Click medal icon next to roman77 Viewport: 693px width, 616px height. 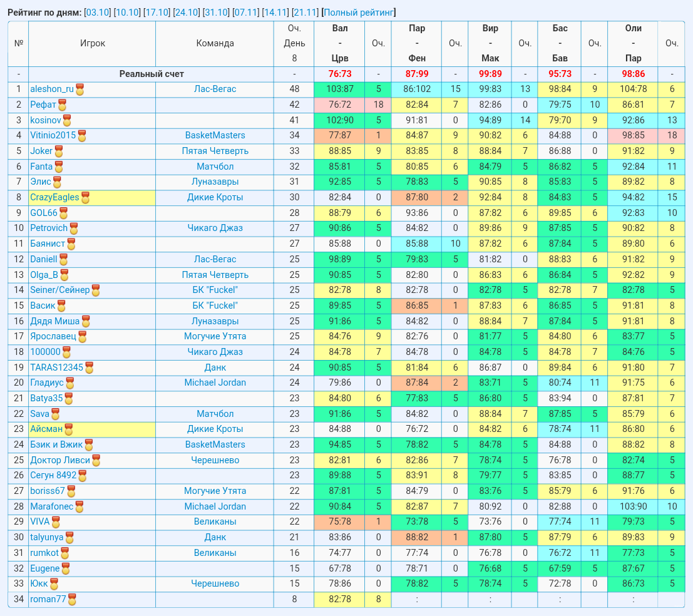(x=72, y=600)
